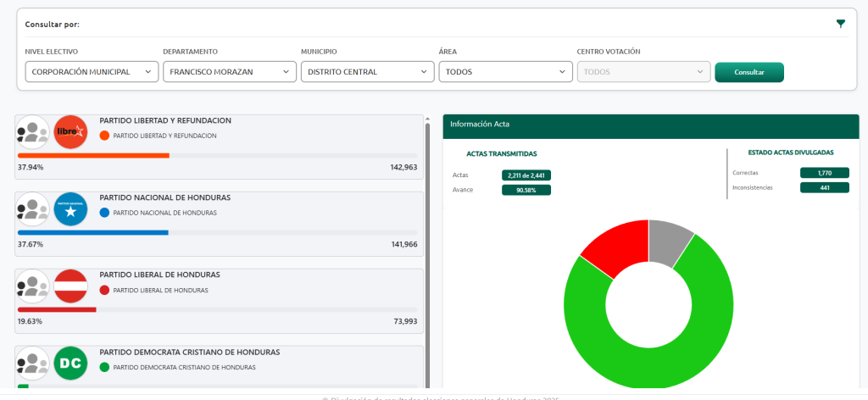Image resolution: width=868 pixels, height=400 pixels.
Task: Click the Partido Liberal red-white flag logo
Action: point(70,286)
